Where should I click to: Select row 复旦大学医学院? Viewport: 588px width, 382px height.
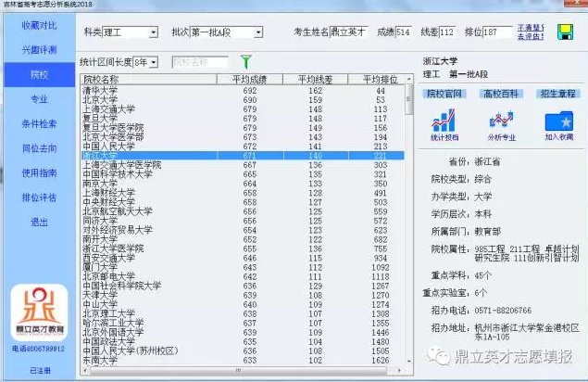[x=243, y=128]
